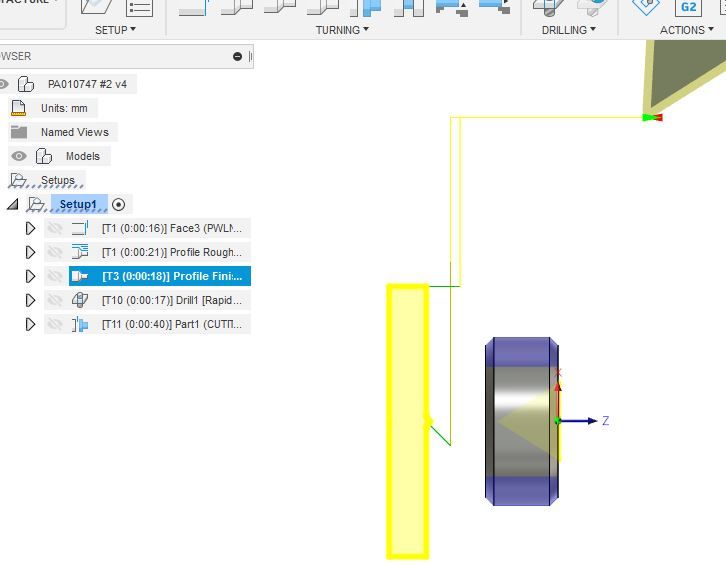Collapse the Browser panel with the minus button
This screenshot has width=726, height=565.
238,56
